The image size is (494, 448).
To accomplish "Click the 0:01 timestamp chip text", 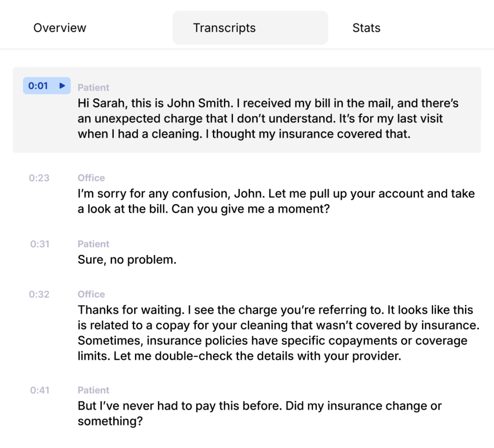I will [39, 86].
